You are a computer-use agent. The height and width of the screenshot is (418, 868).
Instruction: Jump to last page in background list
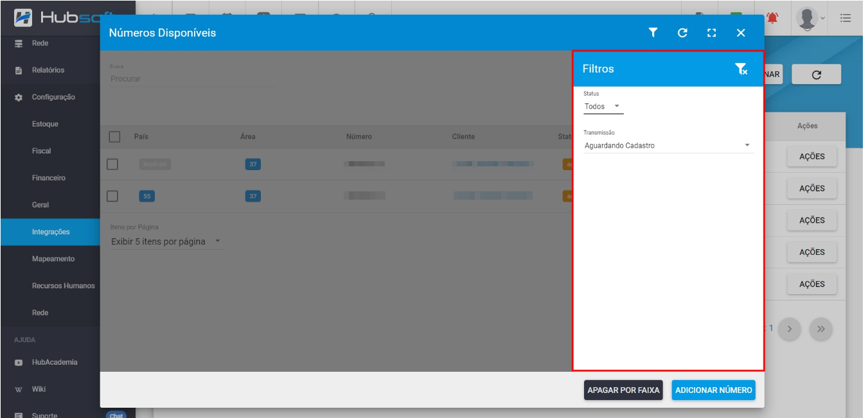tap(820, 329)
